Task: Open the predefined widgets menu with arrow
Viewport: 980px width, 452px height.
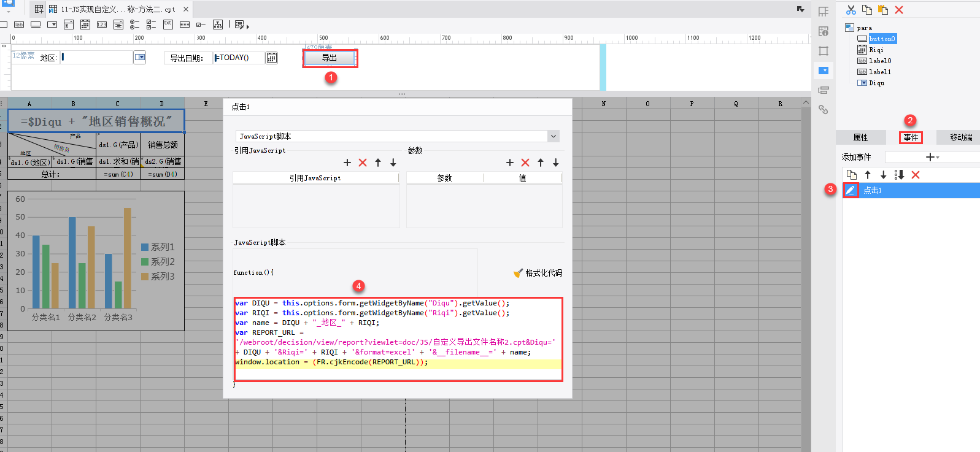Action: pos(242,25)
